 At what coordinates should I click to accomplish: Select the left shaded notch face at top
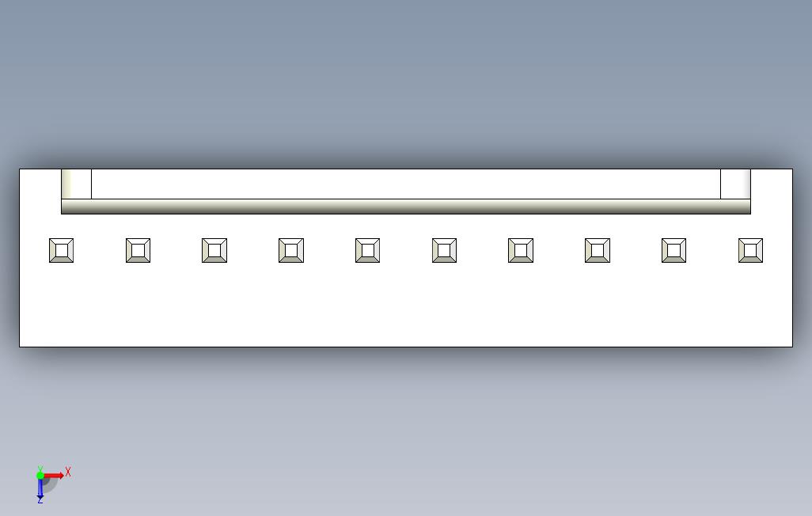[76, 184]
